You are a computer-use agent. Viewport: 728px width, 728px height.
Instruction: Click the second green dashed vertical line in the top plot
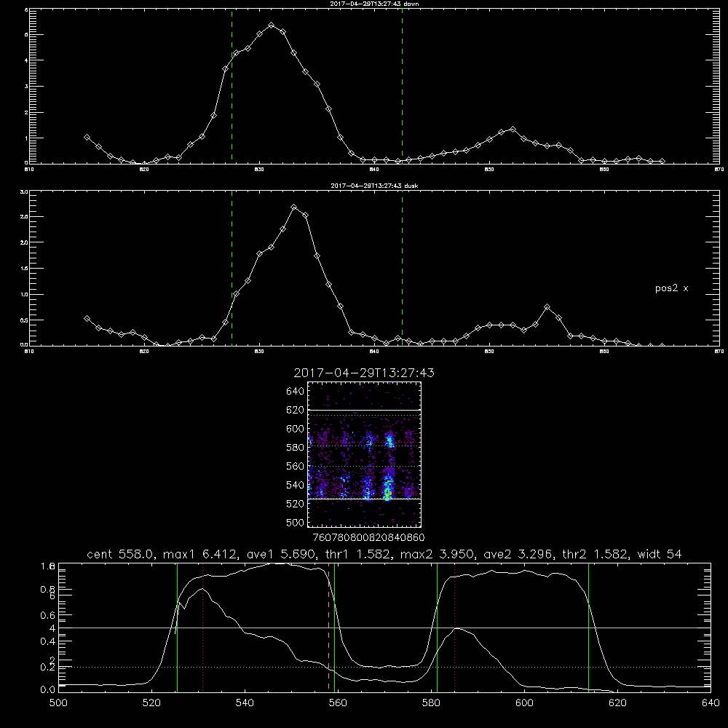tap(402, 86)
